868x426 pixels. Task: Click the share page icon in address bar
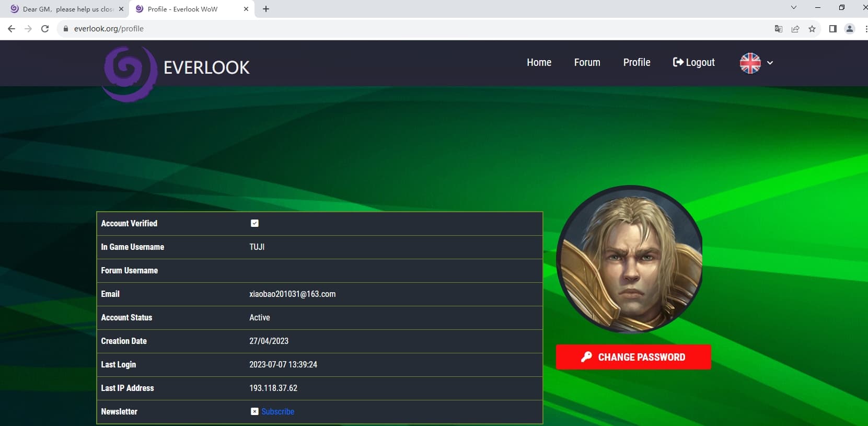[x=795, y=29]
